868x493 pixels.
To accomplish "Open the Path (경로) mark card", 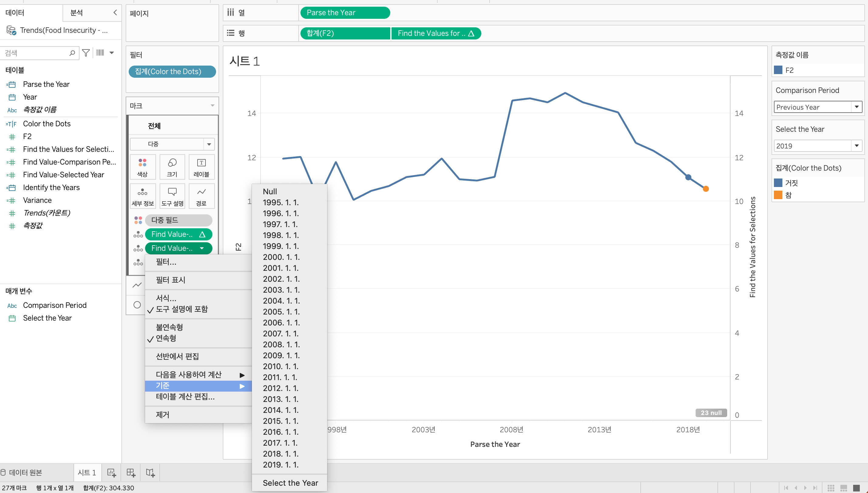I will [201, 196].
